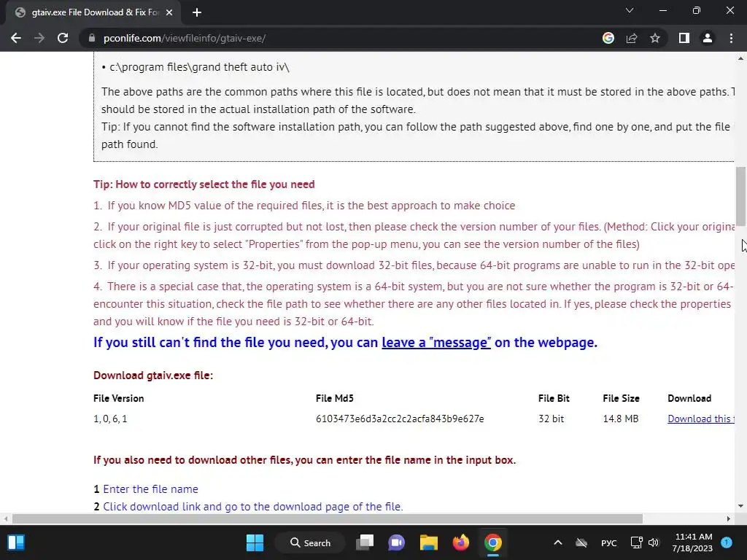Open network settings tray icon
Viewport: 747px width, 560px height.
(636, 542)
